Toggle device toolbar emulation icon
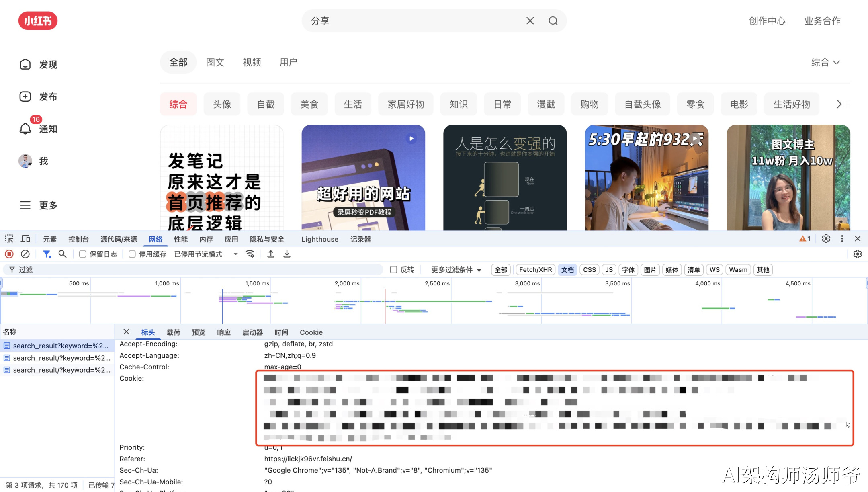 click(x=25, y=239)
